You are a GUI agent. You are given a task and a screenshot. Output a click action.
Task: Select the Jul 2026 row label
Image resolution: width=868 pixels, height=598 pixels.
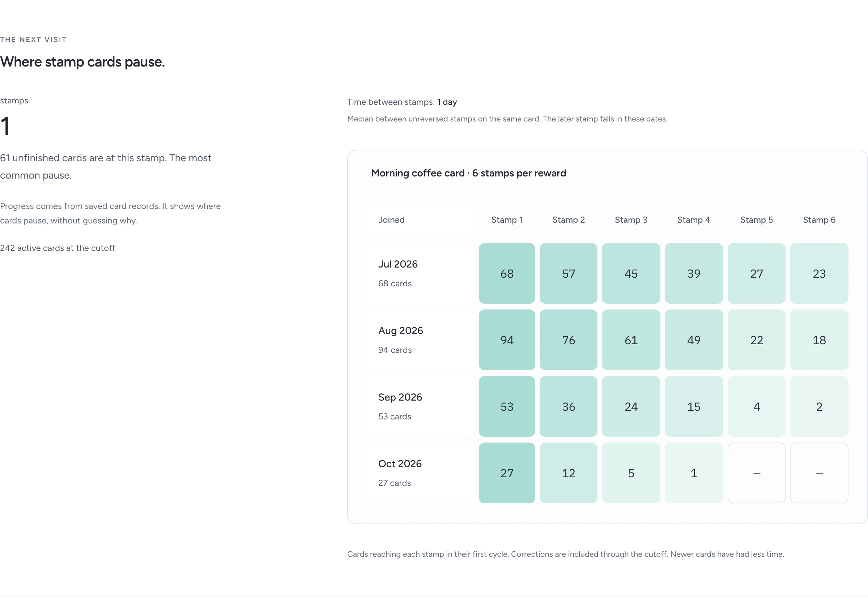pos(421,273)
